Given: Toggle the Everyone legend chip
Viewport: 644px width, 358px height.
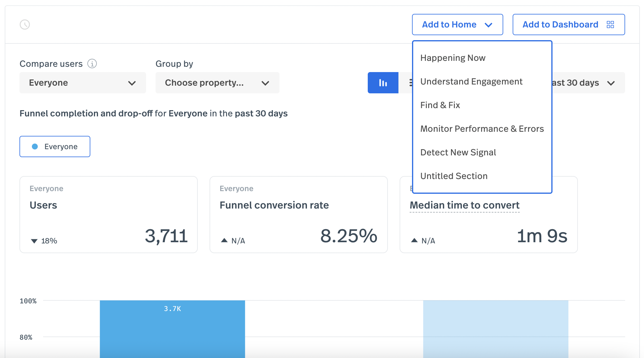Looking at the screenshot, I should (x=55, y=147).
